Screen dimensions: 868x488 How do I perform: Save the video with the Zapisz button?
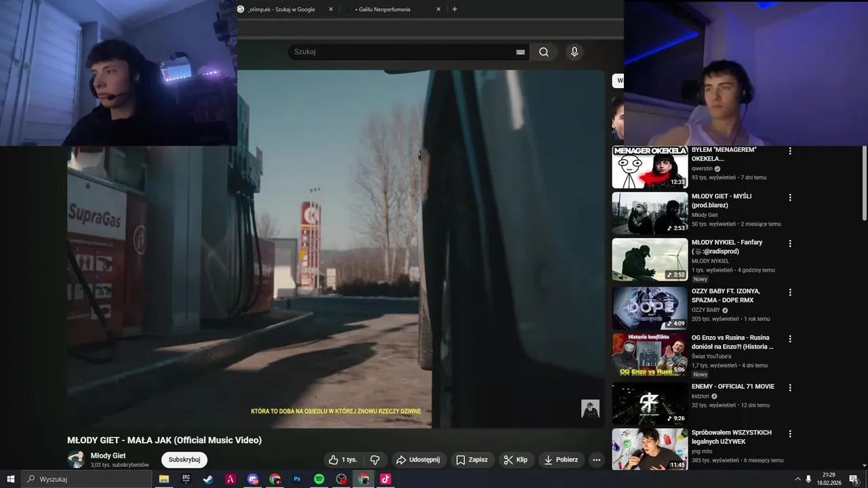(472, 460)
